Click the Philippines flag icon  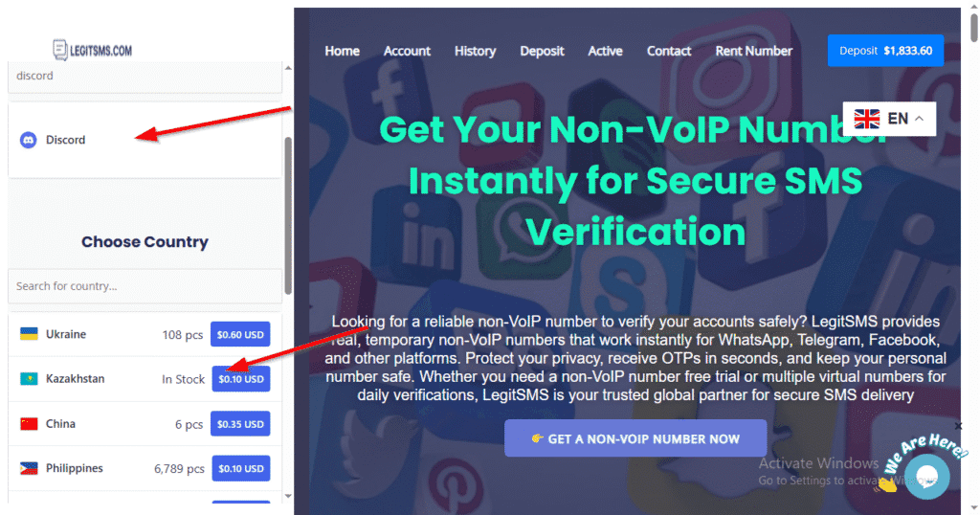29,468
